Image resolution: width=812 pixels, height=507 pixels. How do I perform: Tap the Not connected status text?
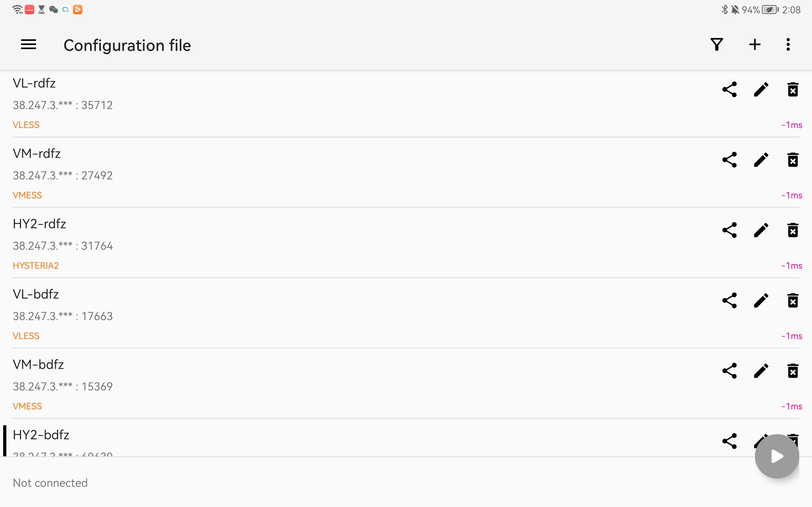point(50,483)
